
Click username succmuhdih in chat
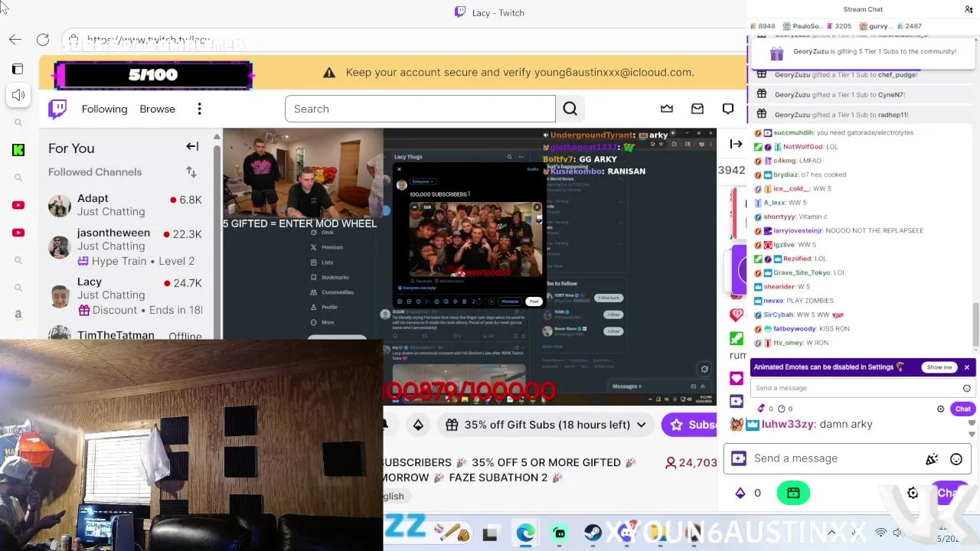[x=795, y=132]
